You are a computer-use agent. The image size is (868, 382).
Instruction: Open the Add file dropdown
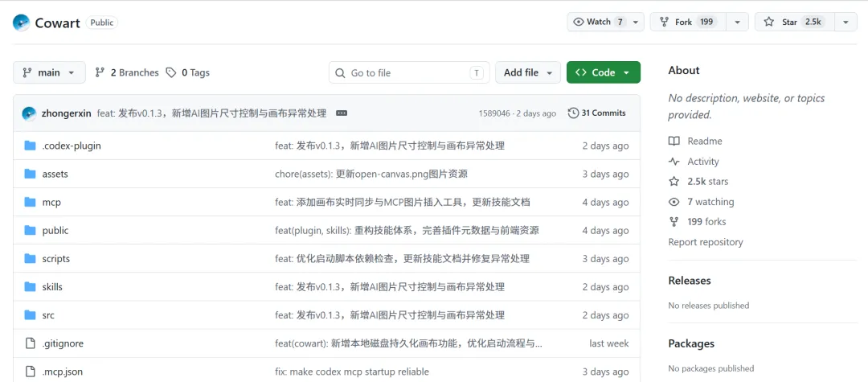[x=528, y=72]
